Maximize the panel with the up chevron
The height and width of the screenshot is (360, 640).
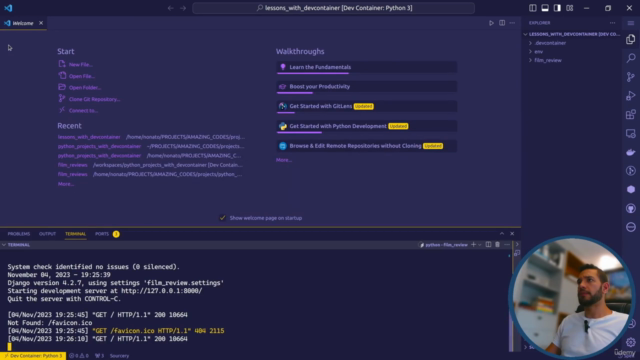502,233
